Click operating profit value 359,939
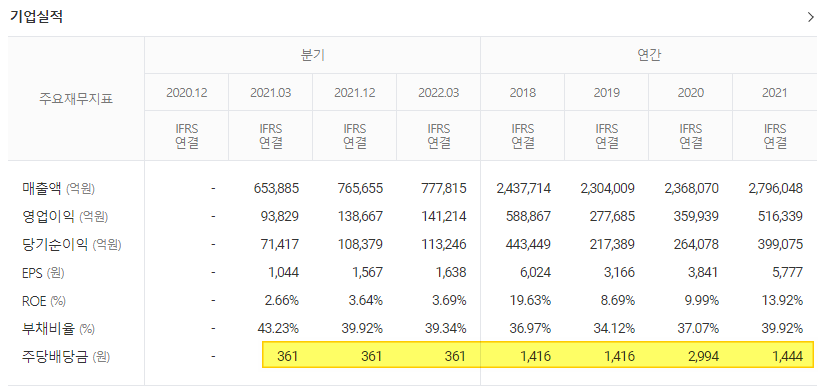This screenshot has width=824, height=388. click(x=695, y=217)
